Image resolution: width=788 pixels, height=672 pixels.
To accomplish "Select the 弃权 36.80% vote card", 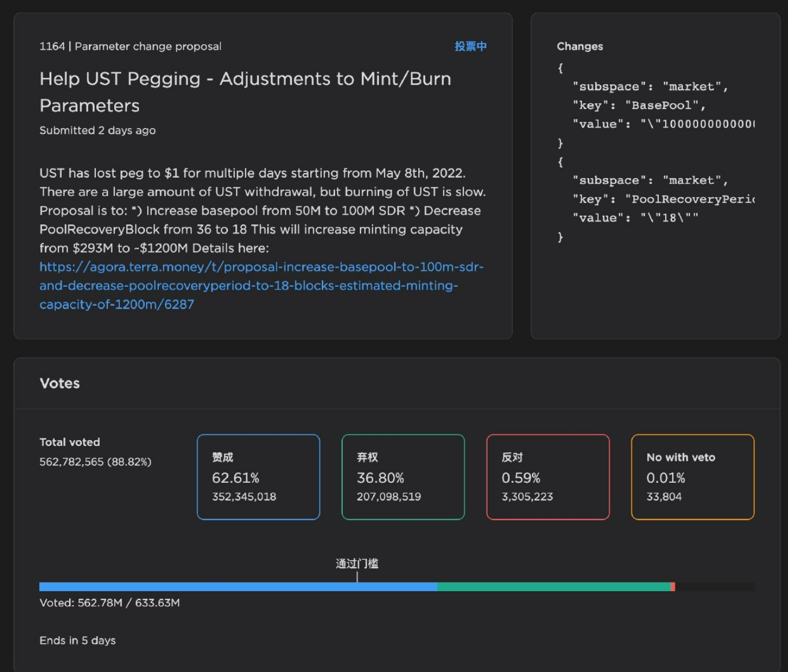I will pyautogui.click(x=403, y=477).
